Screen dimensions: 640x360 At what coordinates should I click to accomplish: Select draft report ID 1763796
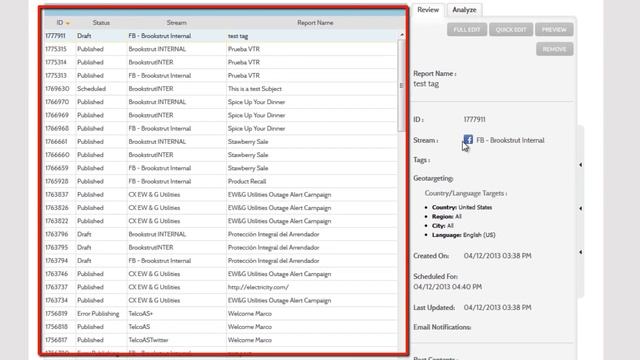click(220, 234)
